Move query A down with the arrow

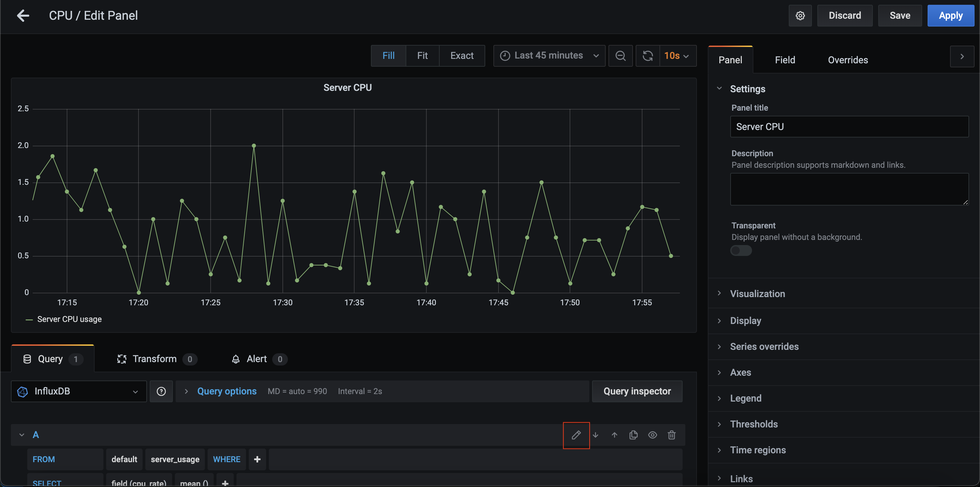pyautogui.click(x=595, y=435)
